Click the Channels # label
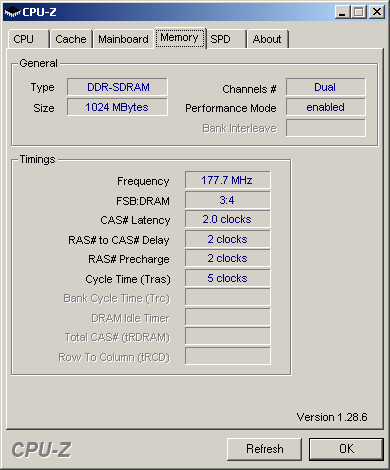The image size is (390, 470). [249, 89]
